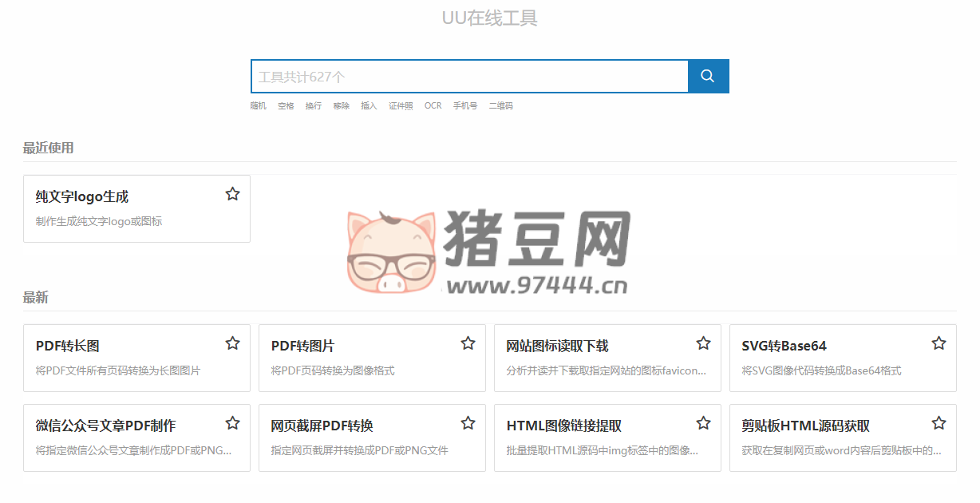This screenshot has width=980, height=503.
Task: Click the 换行 quick search tag
Action: (x=313, y=105)
